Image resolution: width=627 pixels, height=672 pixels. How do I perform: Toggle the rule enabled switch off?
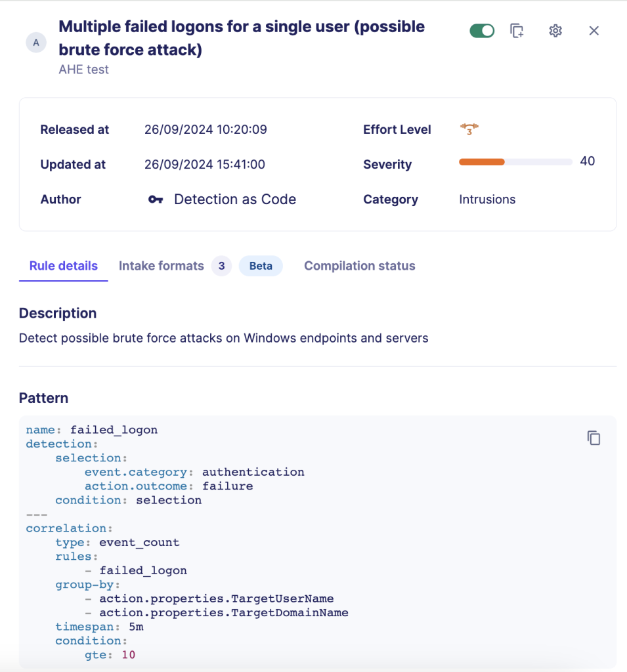point(482,31)
